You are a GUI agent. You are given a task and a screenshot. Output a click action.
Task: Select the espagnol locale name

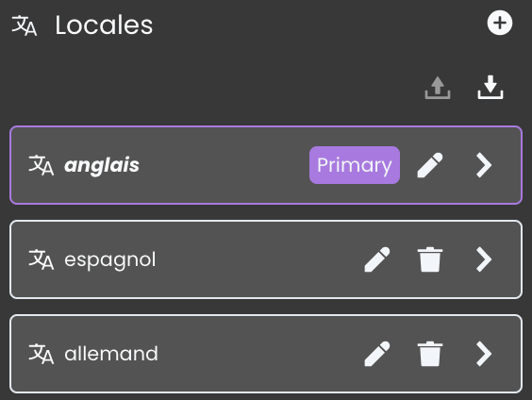[110, 260]
